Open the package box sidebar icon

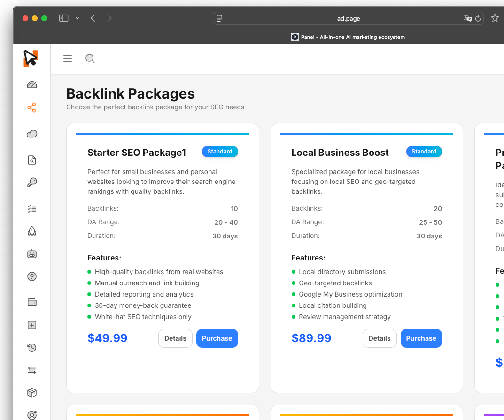[31, 393]
